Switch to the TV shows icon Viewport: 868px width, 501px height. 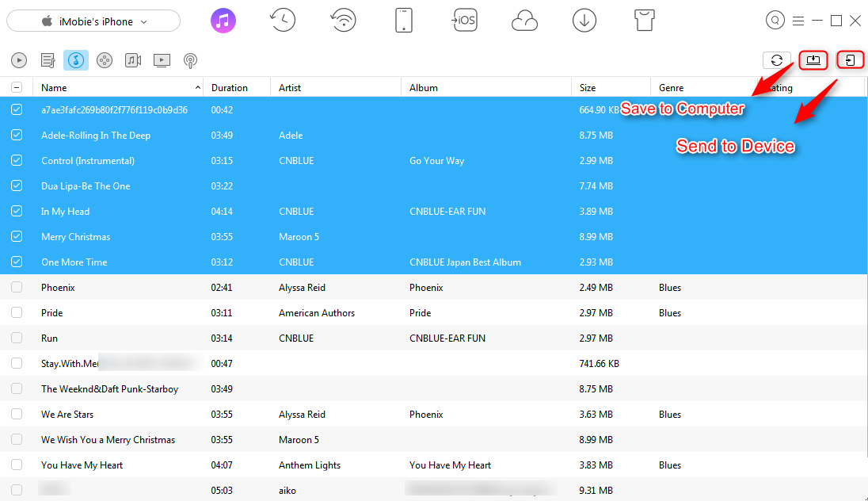pyautogui.click(x=162, y=60)
